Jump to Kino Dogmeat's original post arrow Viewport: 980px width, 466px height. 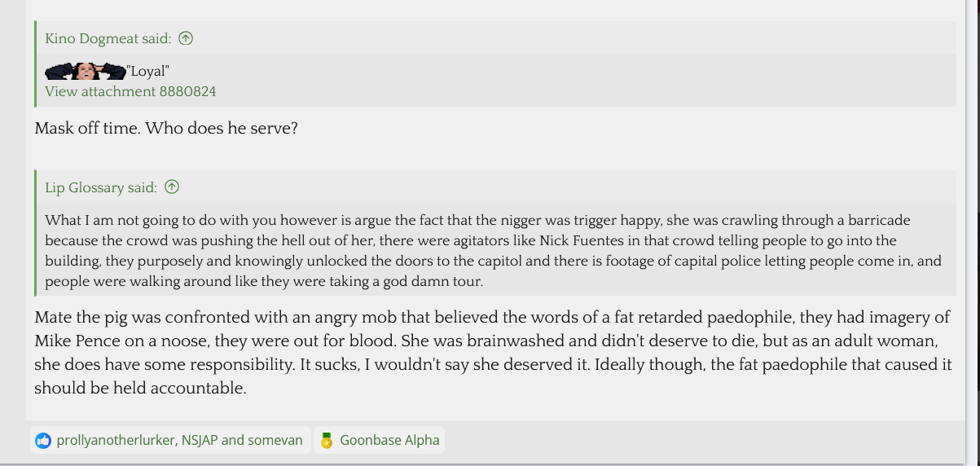pos(186,38)
